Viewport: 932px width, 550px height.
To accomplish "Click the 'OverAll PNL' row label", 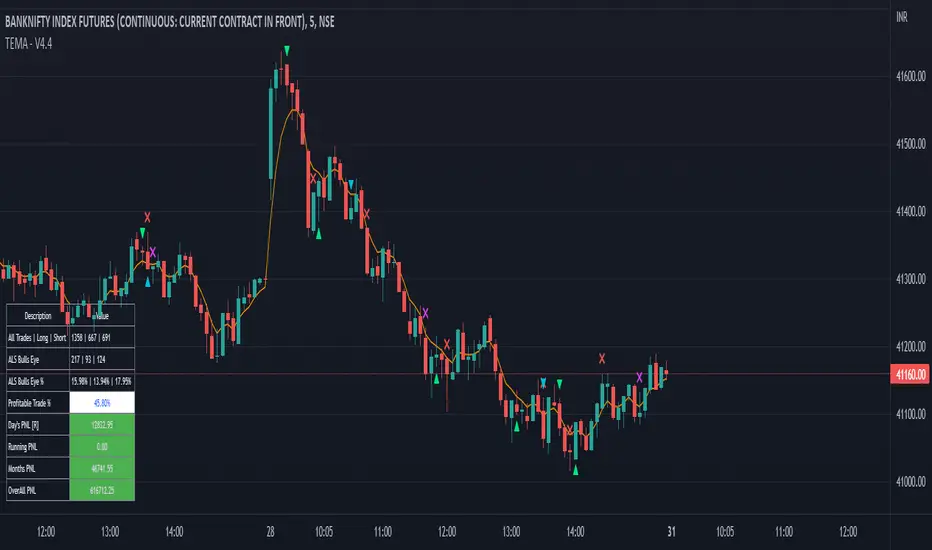I will coord(37,491).
